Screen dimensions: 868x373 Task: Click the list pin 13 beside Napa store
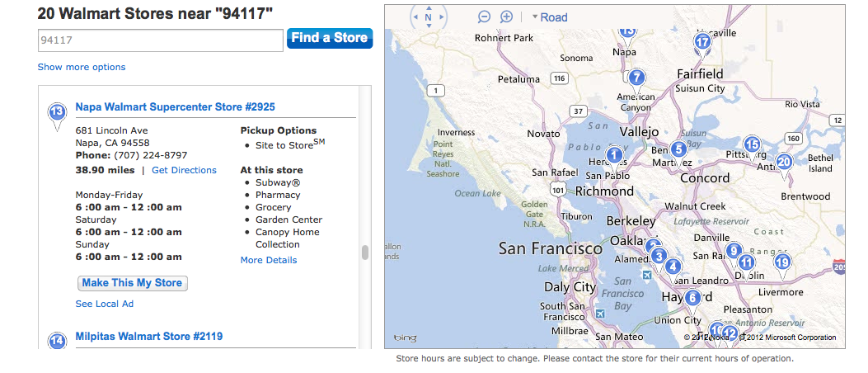coord(56,116)
